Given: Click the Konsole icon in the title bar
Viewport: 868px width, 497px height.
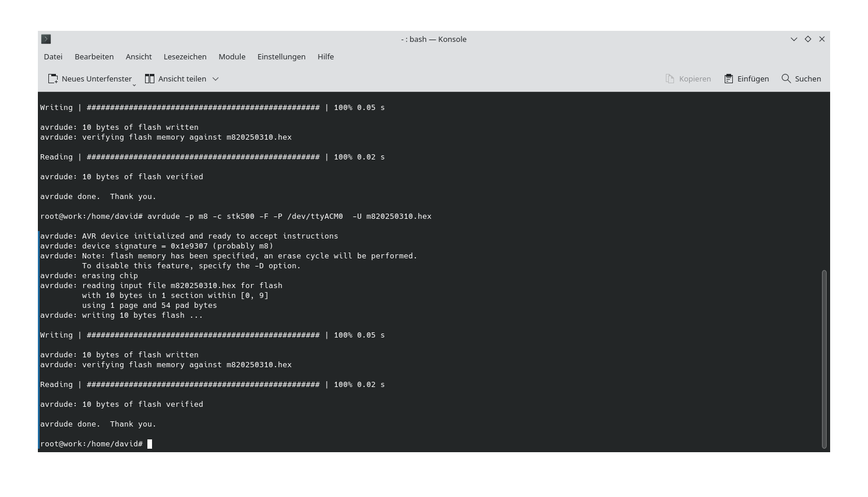Looking at the screenshot, I should (x=46, y=39).
